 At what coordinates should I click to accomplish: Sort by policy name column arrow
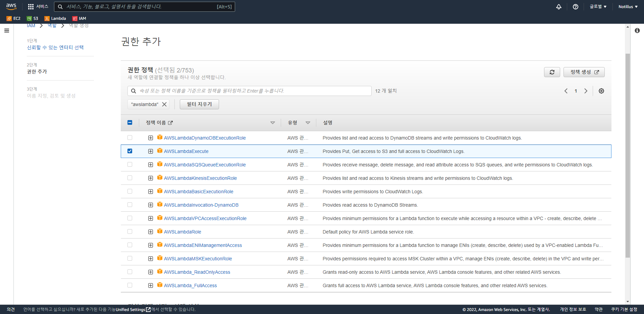click(273, 123)
